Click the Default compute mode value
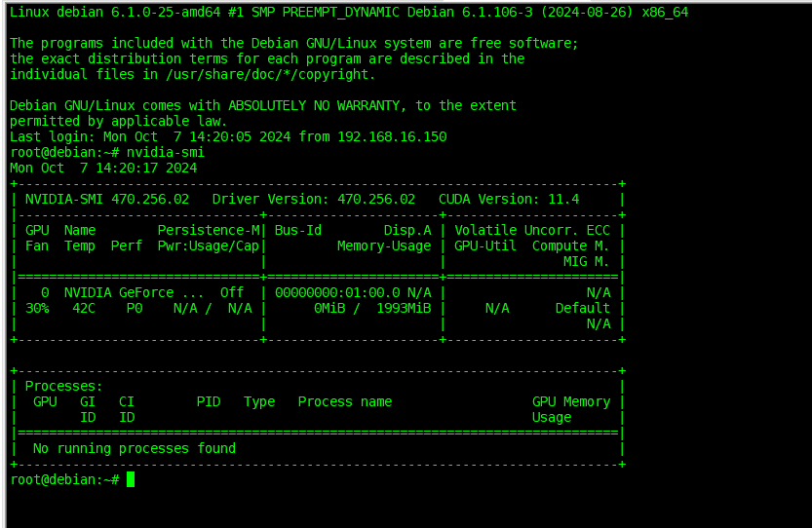812x528 pixels. pos(583,308)
